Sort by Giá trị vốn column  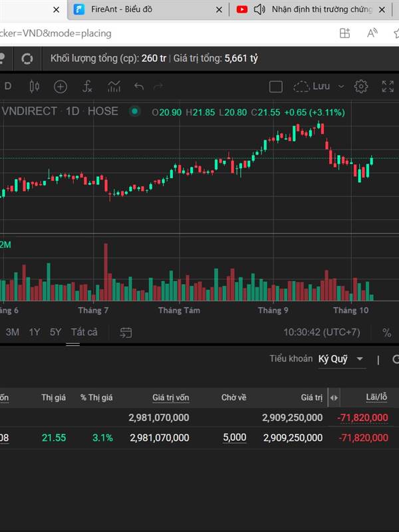(x=171, y=398)
